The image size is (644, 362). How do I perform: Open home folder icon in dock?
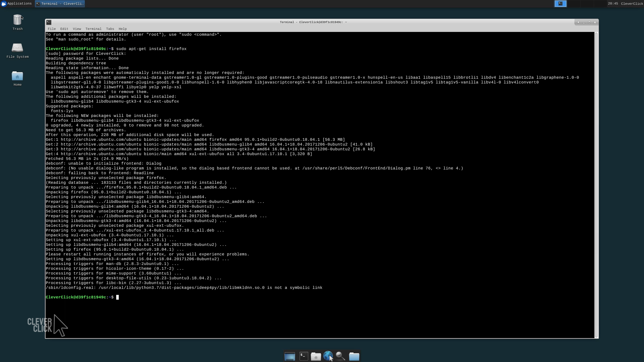[x=316, y=356]
